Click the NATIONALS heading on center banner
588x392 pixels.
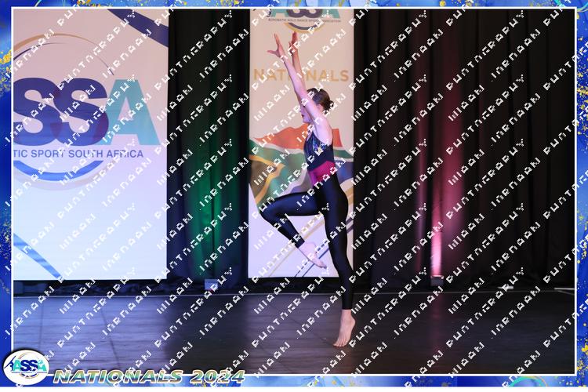pyautogui.click(x=300, y=76)
